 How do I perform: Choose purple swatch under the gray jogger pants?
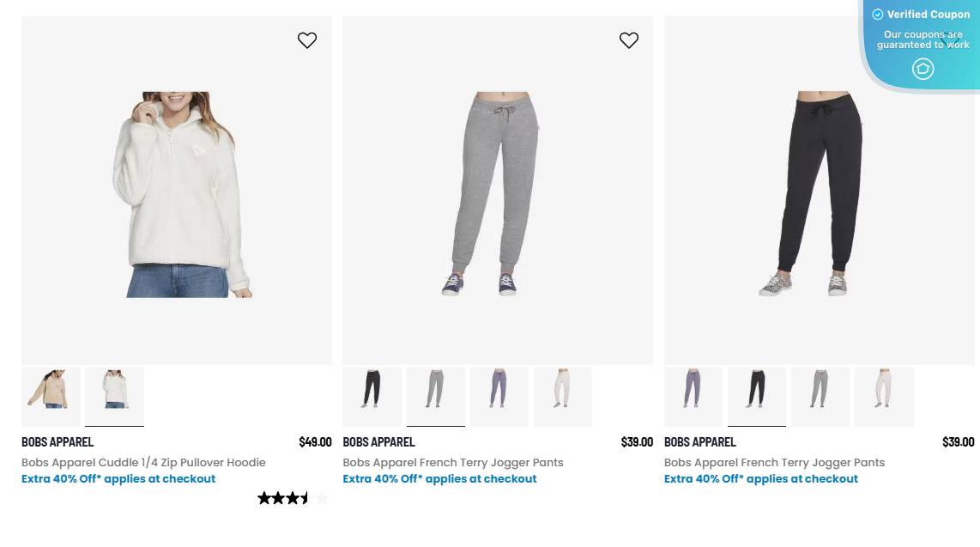[499, 397]
